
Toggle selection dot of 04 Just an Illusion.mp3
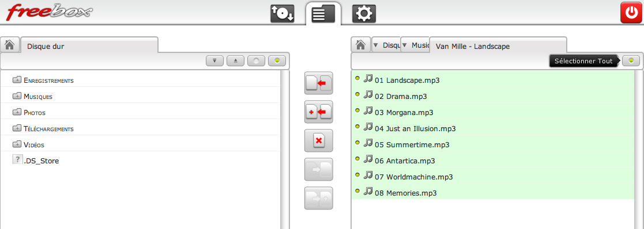357,127
